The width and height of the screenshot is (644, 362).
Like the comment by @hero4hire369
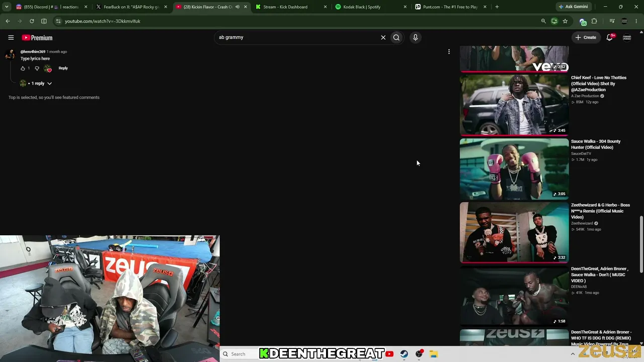23,68
